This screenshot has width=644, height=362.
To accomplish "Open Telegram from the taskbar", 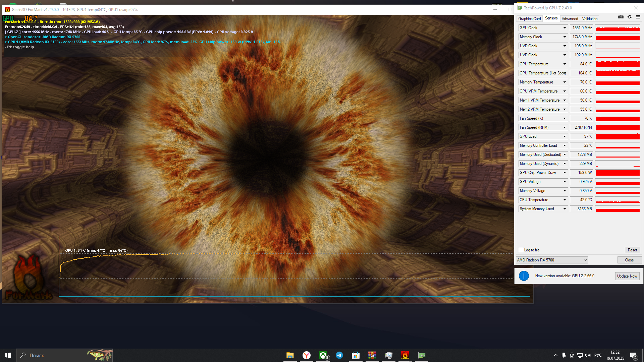I will [339, 355].
